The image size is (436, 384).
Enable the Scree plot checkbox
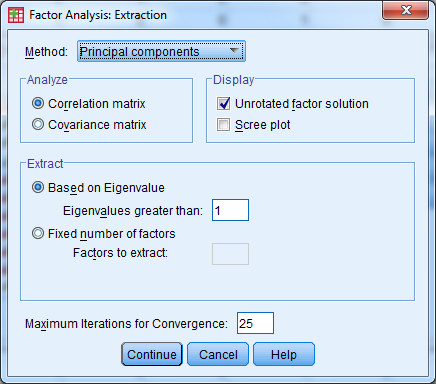[223, 125]
